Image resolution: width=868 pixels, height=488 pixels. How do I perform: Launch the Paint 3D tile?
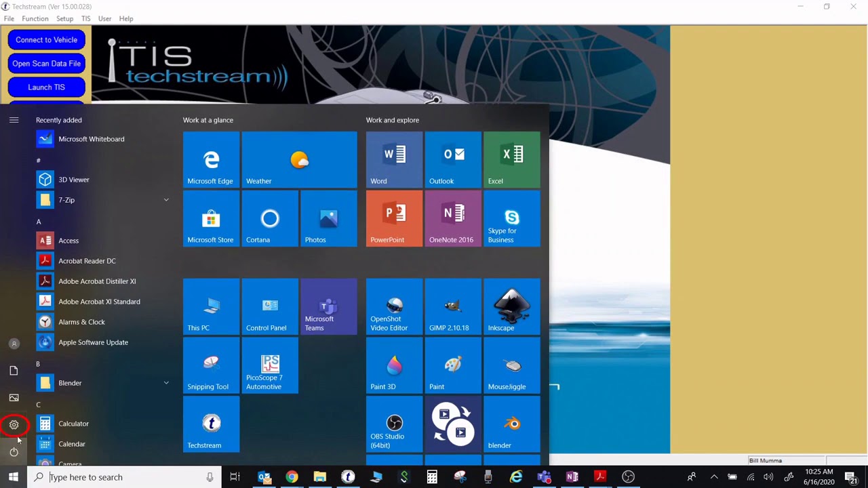pyautogui.click(x=394, y=365)
